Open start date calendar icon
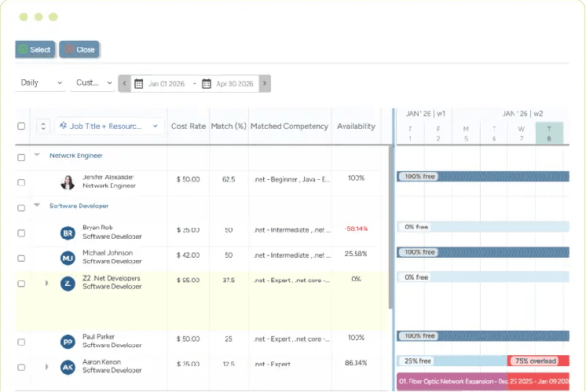The width and height of the screenshot is (586, 392). tap(139, 84)
